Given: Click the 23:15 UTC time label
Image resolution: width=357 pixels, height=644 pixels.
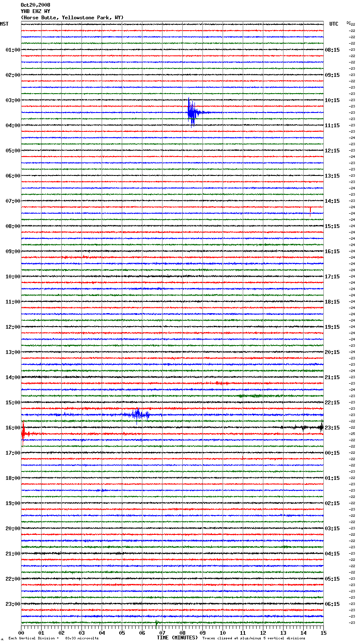Looking at the screenshot, I should [332, 428].
